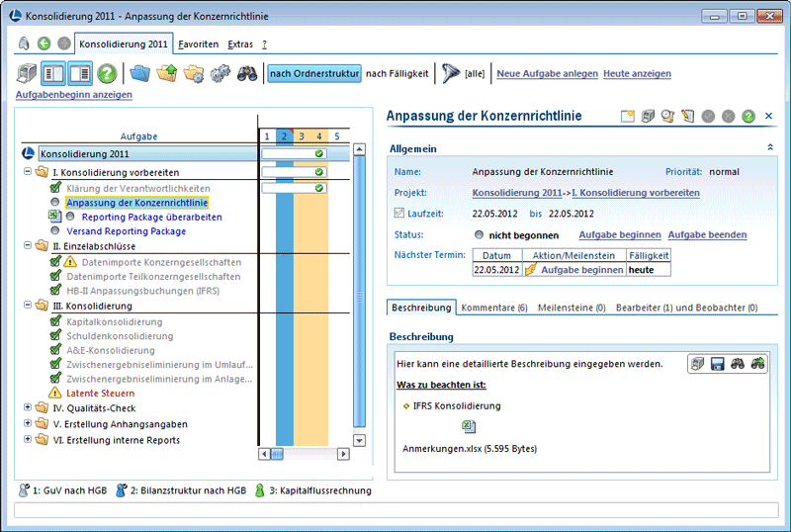Viewport: 791px width, 532px height.
Task: Click Aufgabe beginnen link next to status
Action: tap(620, 234)
